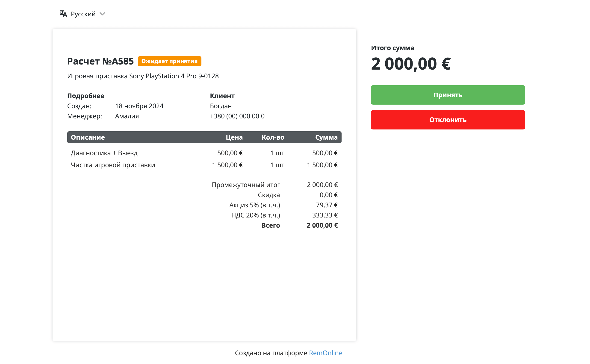Click НДС 20% tax value 333,33 €

coord(325,215)
